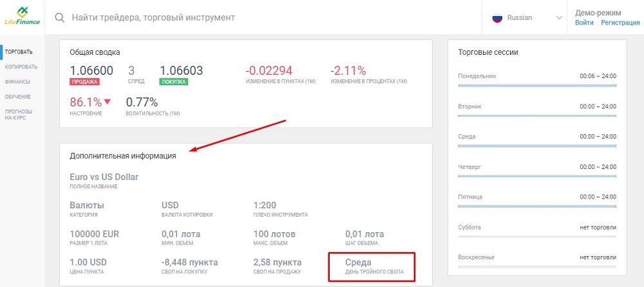Viewport: 644px width, 287px height.
Task: Open ОБУЧЕНИЕ sidebar section
Action: [18, 97]
